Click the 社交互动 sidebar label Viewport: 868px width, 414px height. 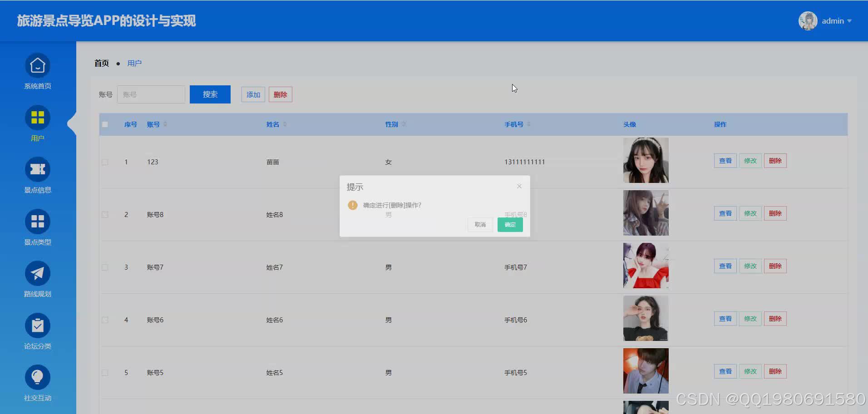pyautogui.click(x=38, y=398)
